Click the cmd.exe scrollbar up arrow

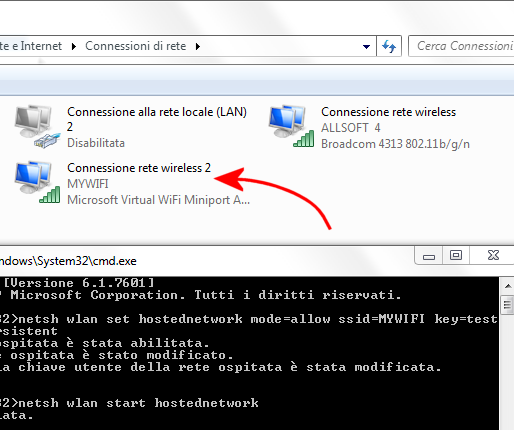[x=508, y=286]
